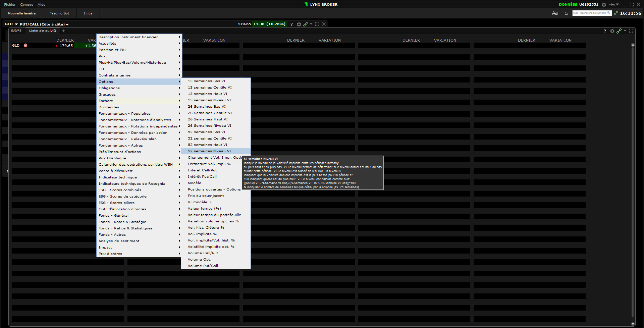
Task: Expand link group arrow in PUT/CALL header
Action: (311, 24)
